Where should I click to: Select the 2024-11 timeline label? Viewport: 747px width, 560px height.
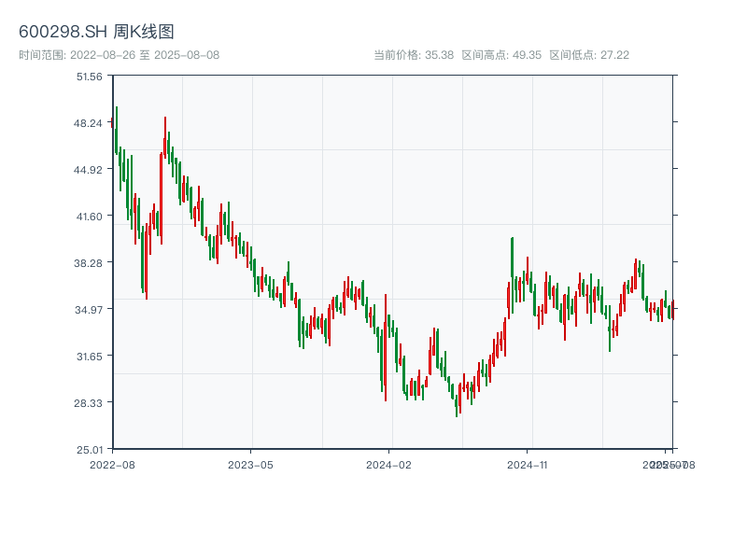pyautogui.click(x=528, y=464)
